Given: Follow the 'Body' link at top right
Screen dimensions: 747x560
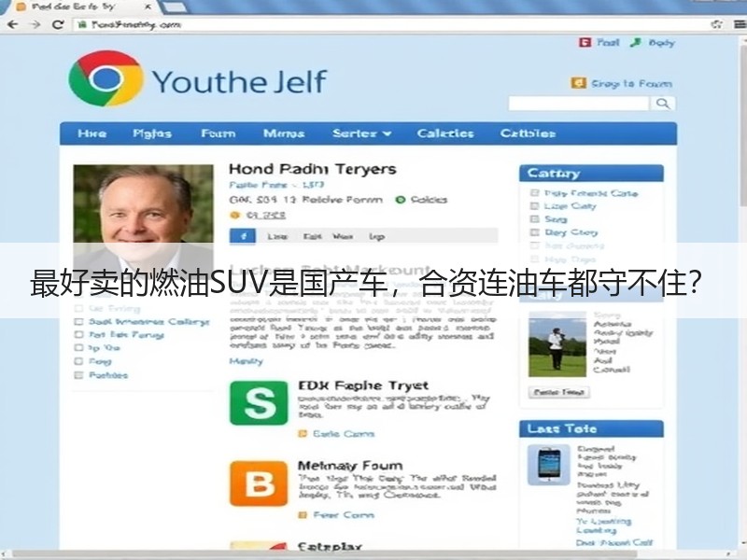Looking at the screenshot, I should (662, 43).
